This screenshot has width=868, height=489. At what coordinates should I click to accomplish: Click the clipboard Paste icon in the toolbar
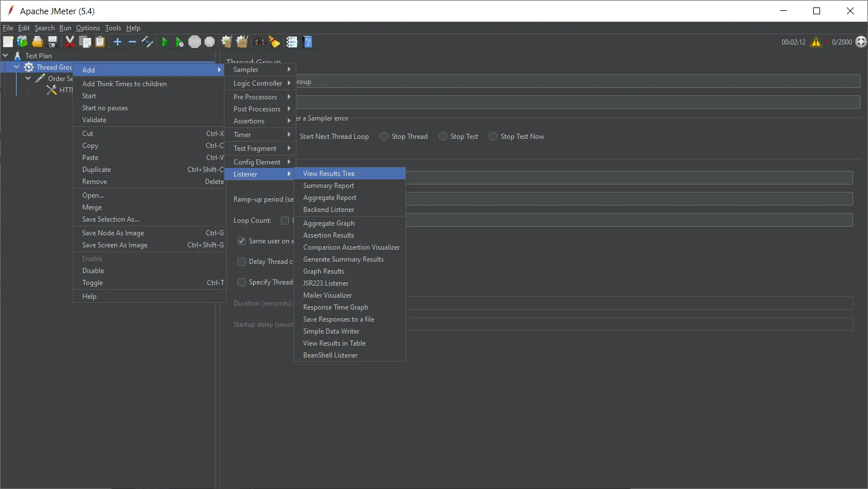tap(100, 42)
